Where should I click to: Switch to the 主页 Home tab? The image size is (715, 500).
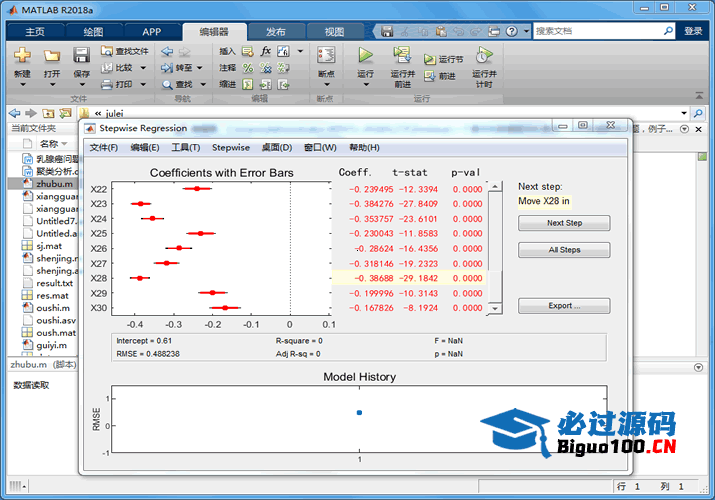tap(35, 31)
